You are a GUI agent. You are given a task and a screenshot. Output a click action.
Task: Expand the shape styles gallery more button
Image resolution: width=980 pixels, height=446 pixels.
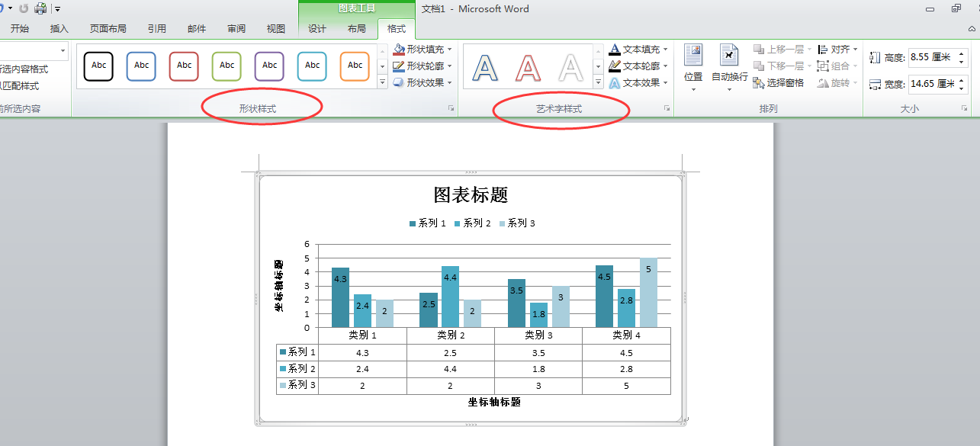pos(383,82)
